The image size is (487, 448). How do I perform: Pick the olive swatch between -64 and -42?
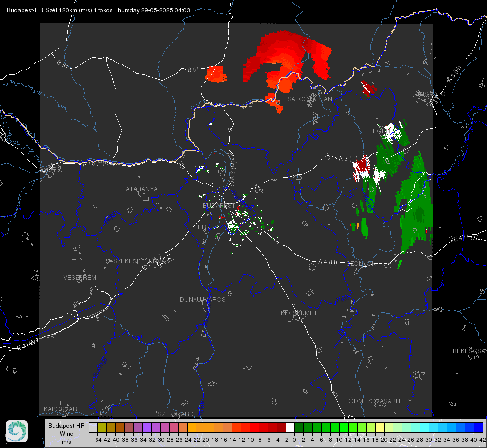[x=102, y=427]
